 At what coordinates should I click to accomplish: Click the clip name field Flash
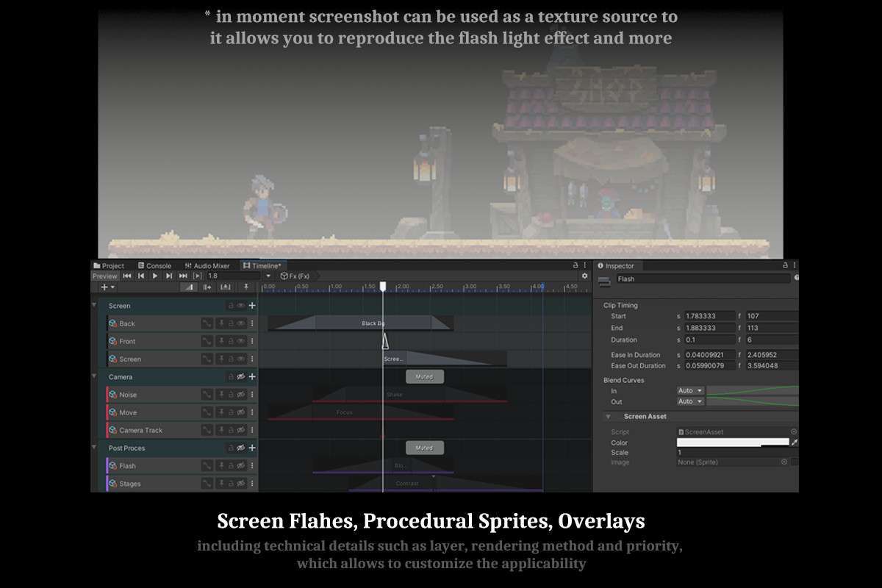(703, 279)
